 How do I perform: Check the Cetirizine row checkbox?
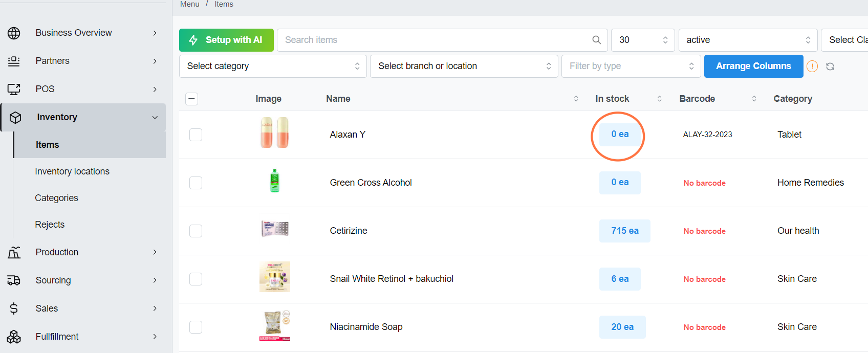196,231
